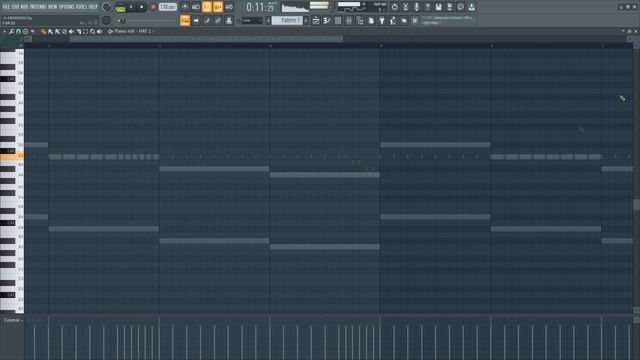Open the piano roll options menu arrow
Image resolution: width=640 pixels, height=360 pixels.
coord(4,31)
